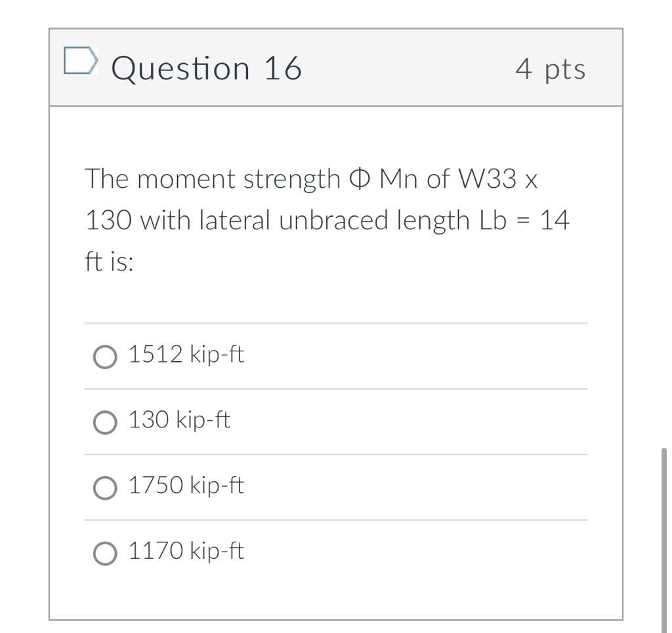
Task: Click the Question 16 header text
Action: [x=206, y=67]
